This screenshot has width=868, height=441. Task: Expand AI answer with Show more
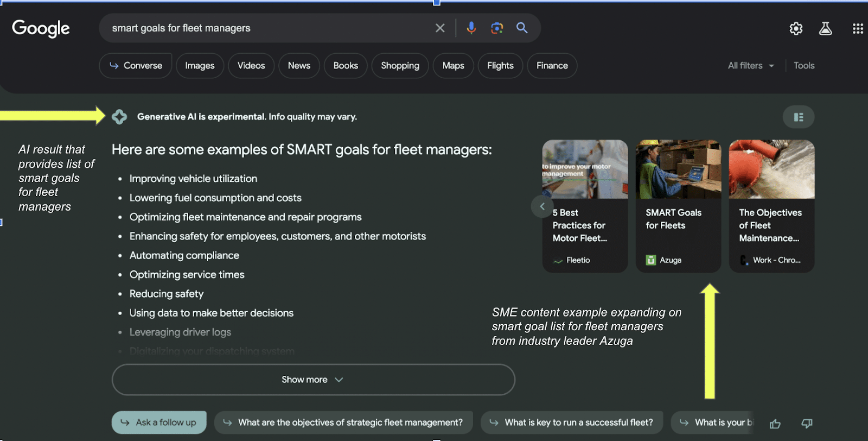(313, 380)
